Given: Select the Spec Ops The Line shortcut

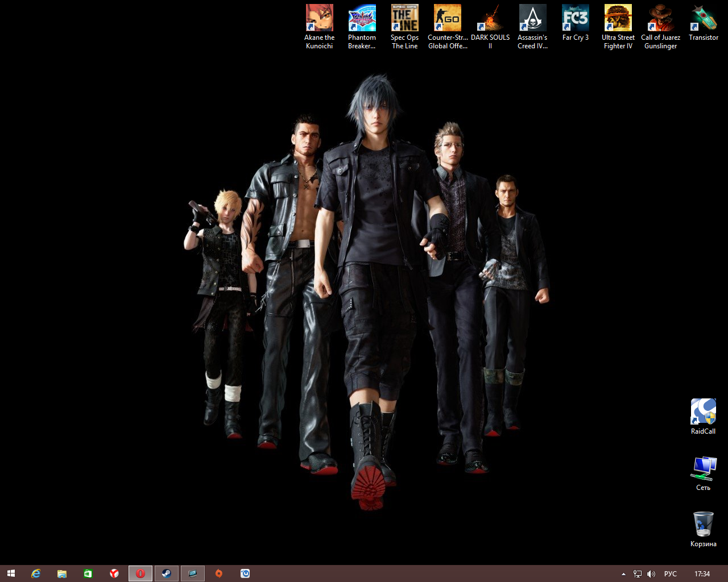Looking at the screenshot, I should click(x=404, y=27).
